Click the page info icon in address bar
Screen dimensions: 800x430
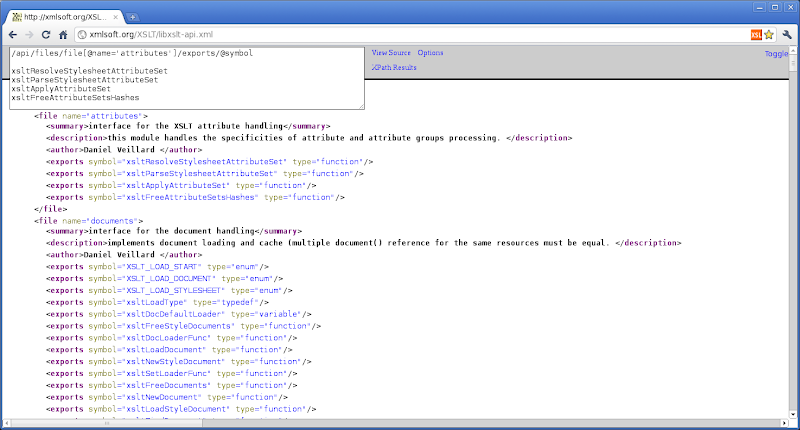[x=82, y=35]
